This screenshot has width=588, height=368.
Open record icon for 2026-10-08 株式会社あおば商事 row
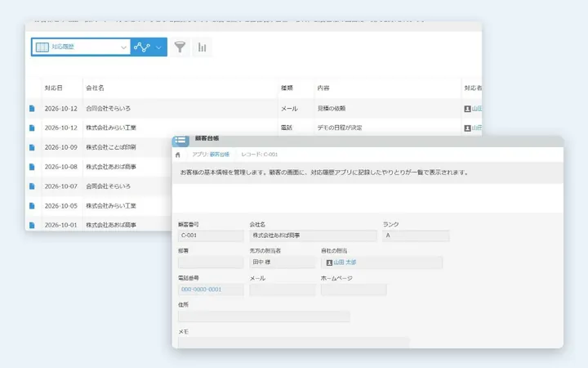(x=32, y=167)
